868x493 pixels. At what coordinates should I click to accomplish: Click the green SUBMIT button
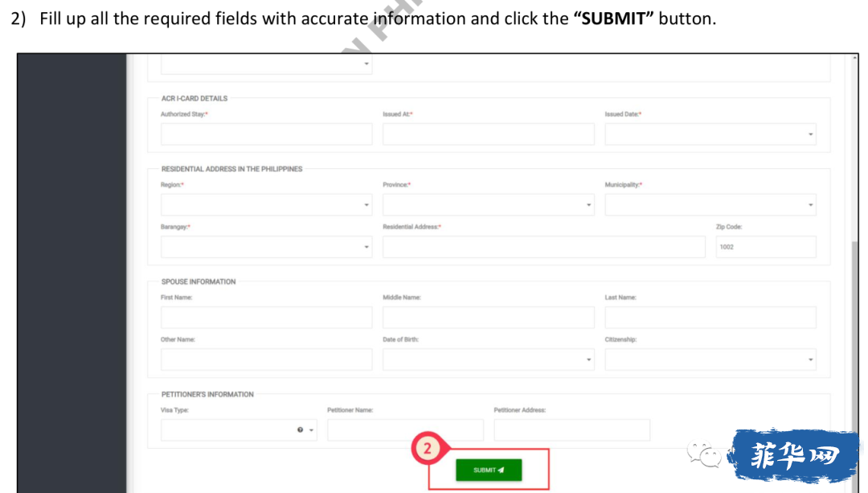489,470
